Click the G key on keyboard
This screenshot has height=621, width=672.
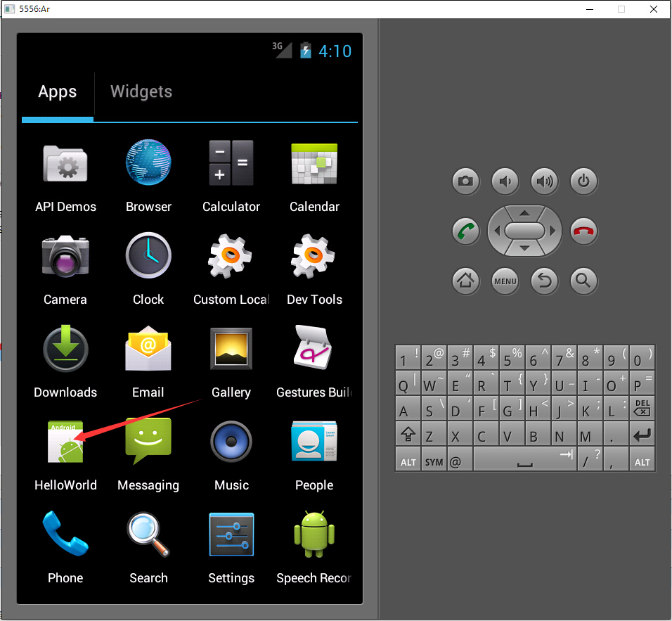pos(512,409)
